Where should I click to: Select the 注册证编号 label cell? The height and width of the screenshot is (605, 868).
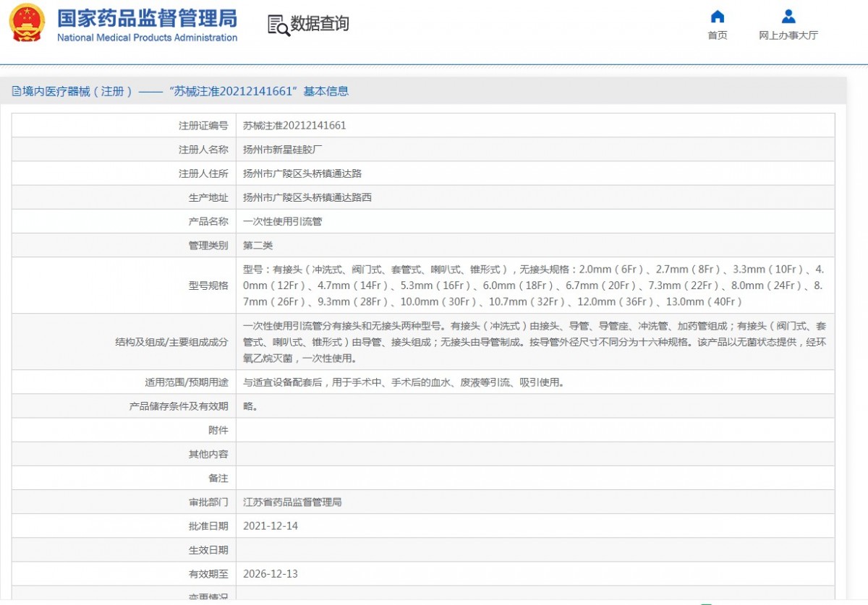(x=123, y=125)
